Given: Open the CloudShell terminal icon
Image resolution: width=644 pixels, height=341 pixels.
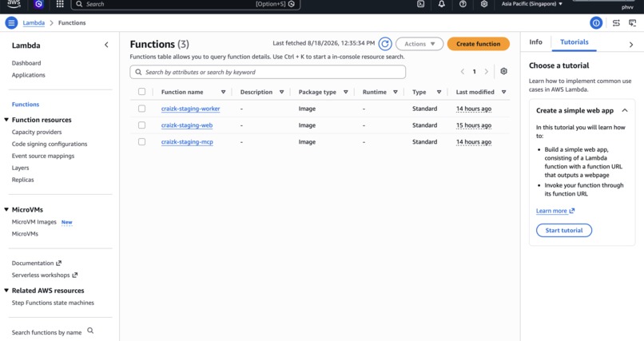Looking at the screenshot, I should tap(420, 4).
